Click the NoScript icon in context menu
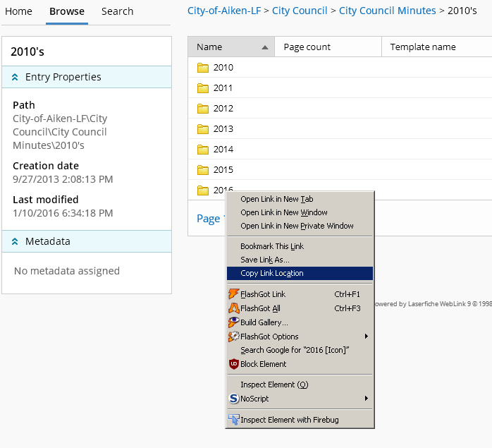492x448 pixels. [x=234, y=399]
